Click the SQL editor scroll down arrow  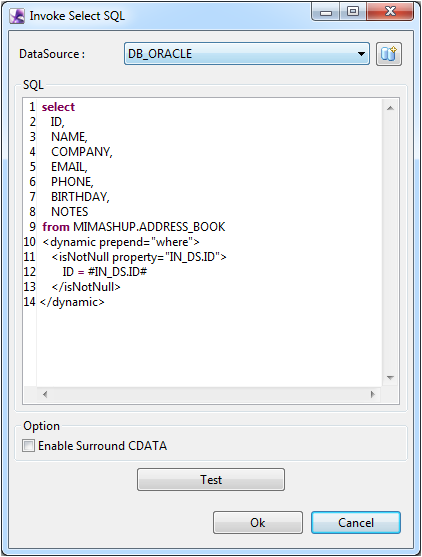[x=390, y=378]
